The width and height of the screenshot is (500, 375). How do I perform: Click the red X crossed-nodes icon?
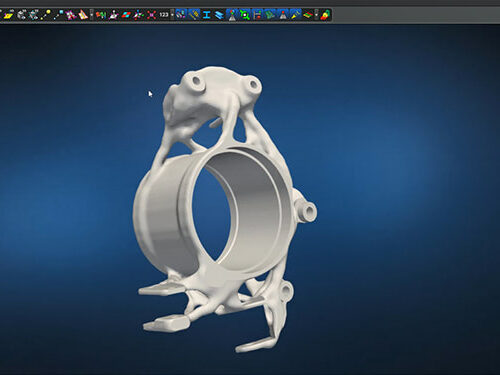tap(152, 15)
